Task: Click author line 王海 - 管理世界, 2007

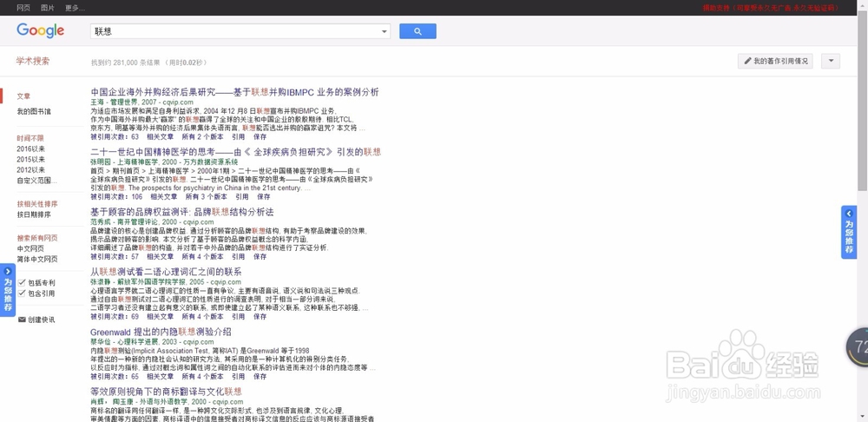Action: pos(141,102)
